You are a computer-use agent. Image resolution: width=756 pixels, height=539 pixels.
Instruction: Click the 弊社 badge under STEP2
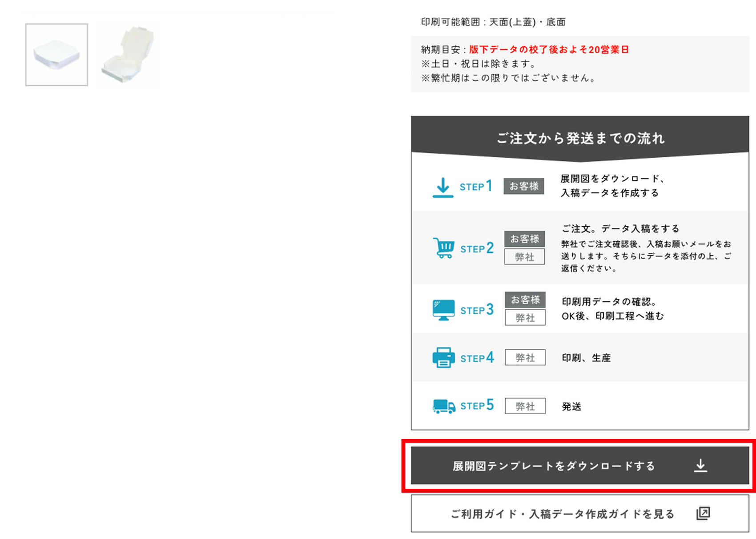[x=525, y=256]
